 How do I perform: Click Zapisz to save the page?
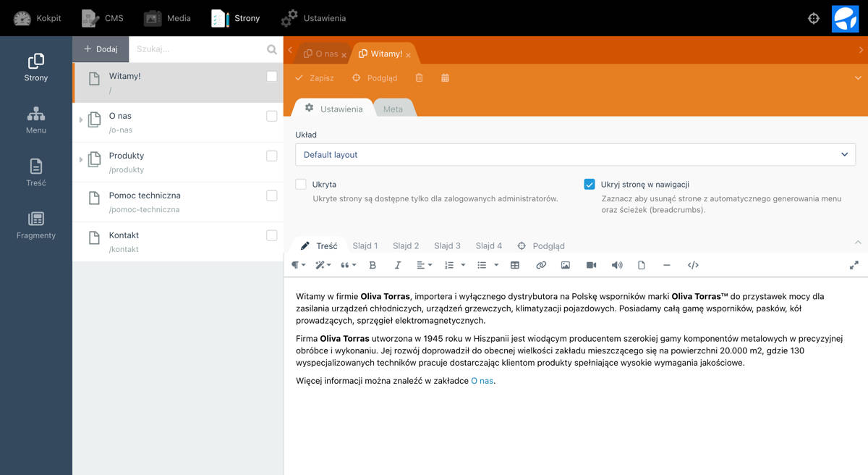tap(315, 78)
